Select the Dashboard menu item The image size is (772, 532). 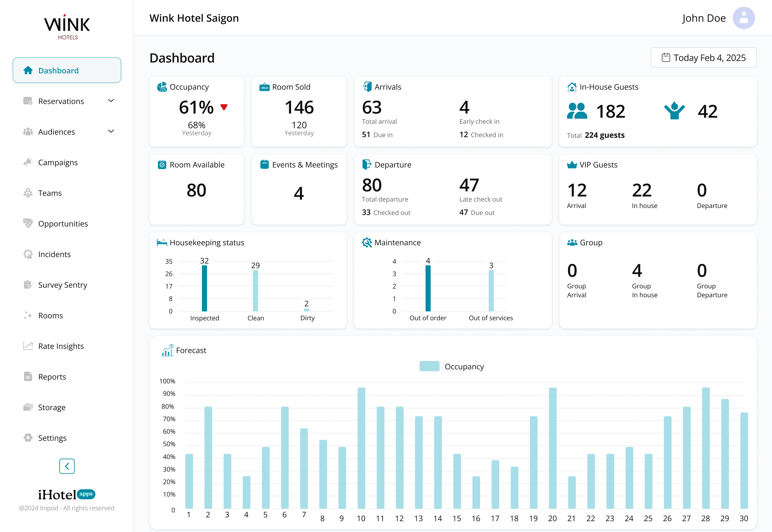click(67, 70)
